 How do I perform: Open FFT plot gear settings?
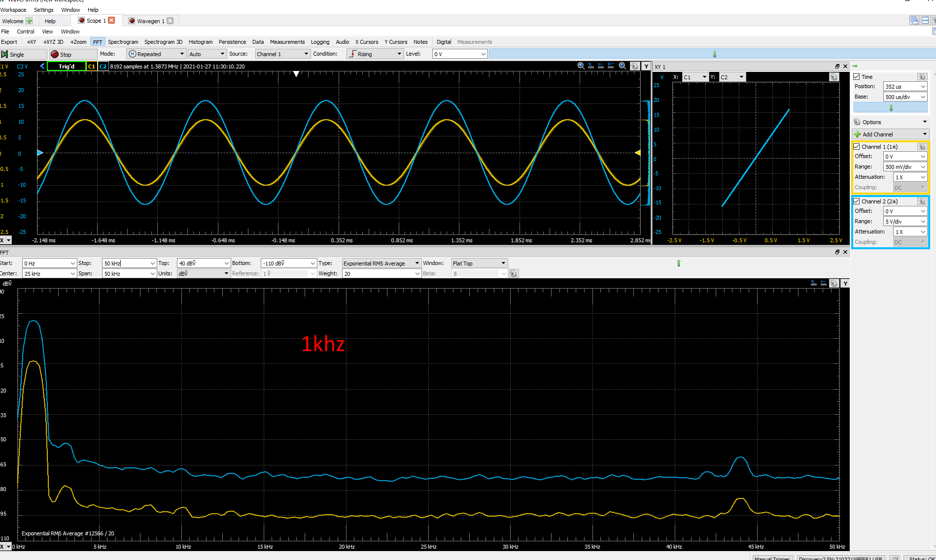click(x=834, y=283)
